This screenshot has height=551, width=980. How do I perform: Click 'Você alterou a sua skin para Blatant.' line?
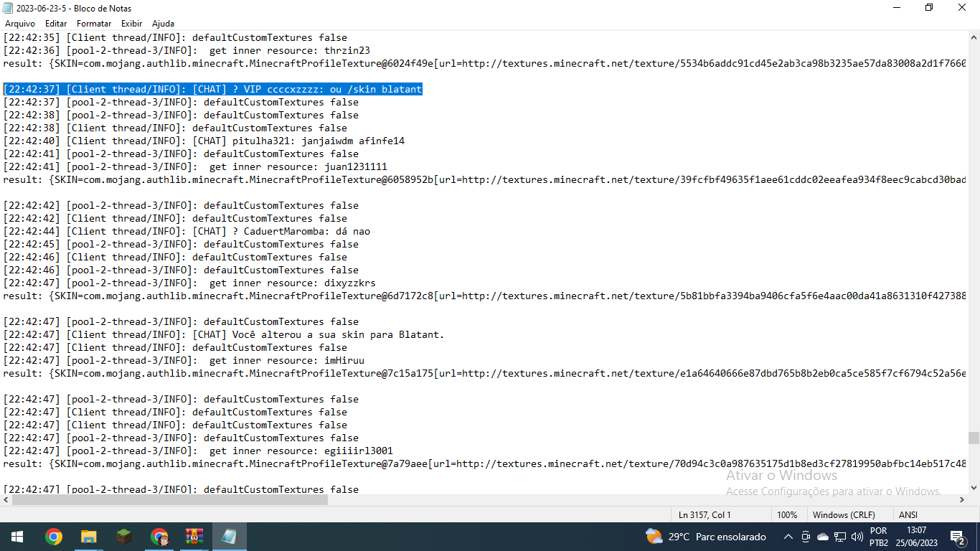pyautogui.click(x=224, y=334)
